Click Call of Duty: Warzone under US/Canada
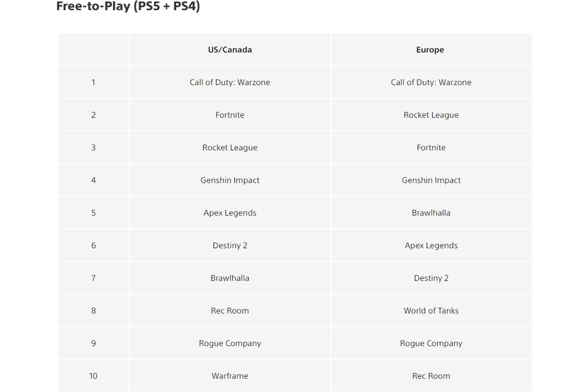 230,82
